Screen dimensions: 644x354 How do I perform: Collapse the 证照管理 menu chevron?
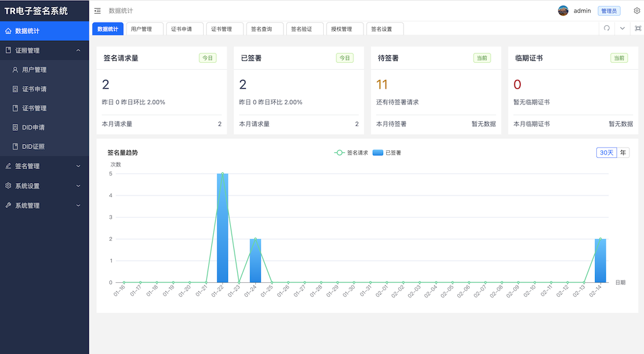pos(79,50)
